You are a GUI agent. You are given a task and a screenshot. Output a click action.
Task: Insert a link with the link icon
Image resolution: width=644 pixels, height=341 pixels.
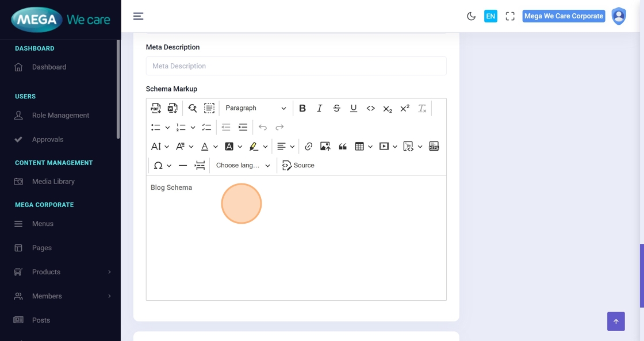309,147
